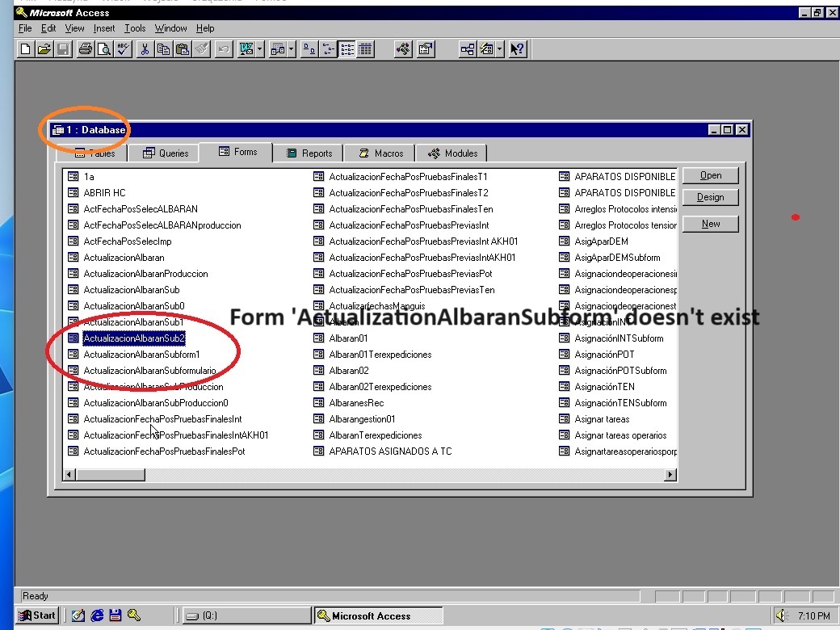Screen dimensions: 840x630
Task: Click the notepad icon beside the Start button
Action: [78, 615]
